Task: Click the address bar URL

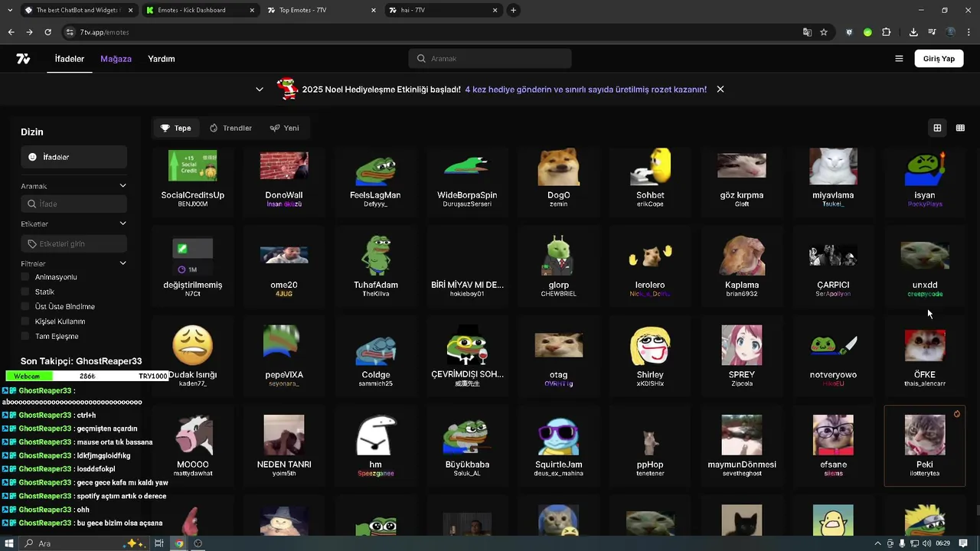Action: 104,32
